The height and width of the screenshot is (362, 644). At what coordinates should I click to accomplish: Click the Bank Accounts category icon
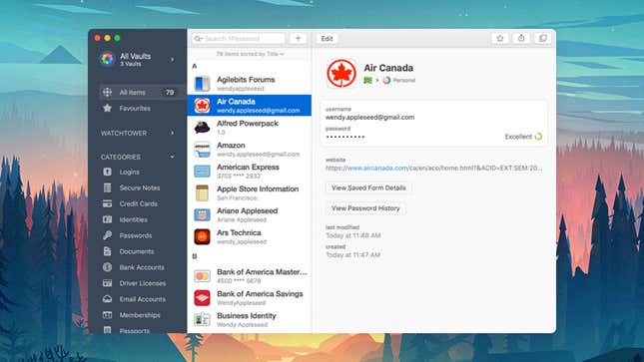107,267
